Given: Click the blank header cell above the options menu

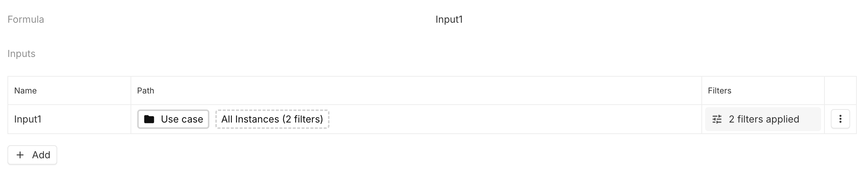Looking at the screenshot, I should (x=840, y=90).
